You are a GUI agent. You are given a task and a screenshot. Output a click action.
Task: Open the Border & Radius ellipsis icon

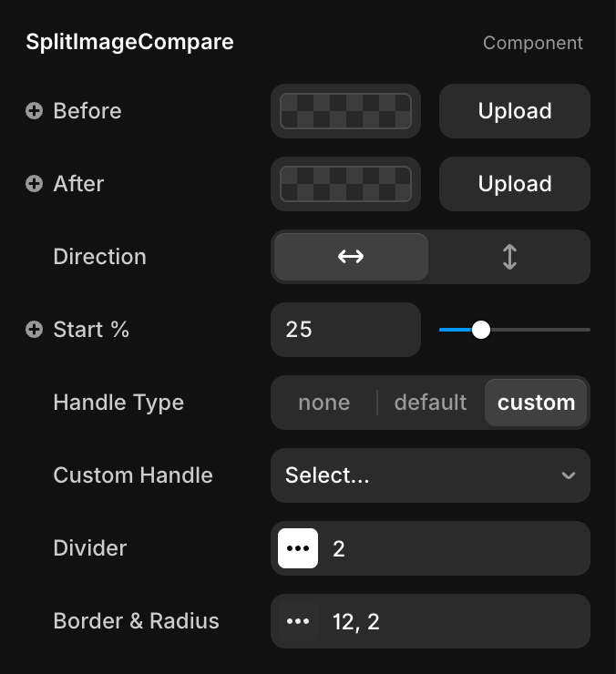[x=298, y=621]
